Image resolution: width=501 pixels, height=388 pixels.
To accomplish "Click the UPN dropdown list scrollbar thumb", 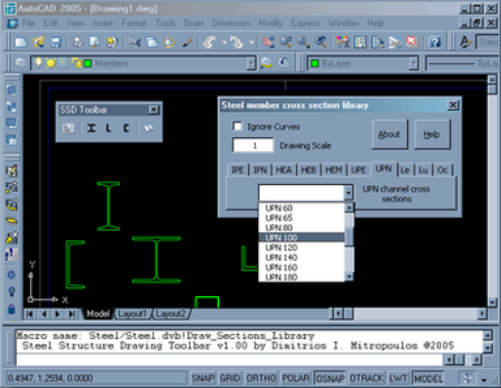I will tap(349, 236).
